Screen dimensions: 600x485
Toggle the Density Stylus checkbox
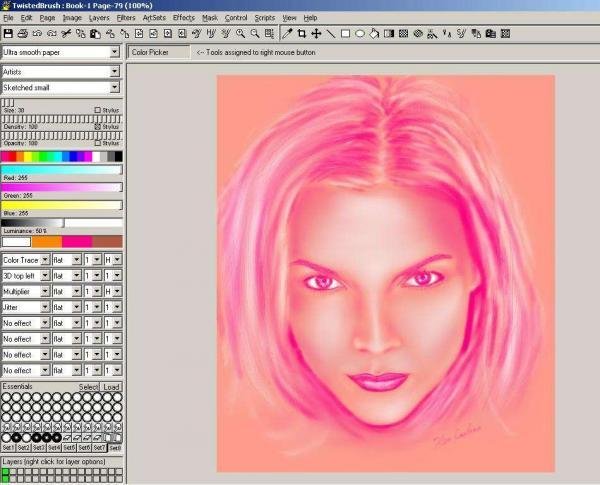click(x=98, y=127)
